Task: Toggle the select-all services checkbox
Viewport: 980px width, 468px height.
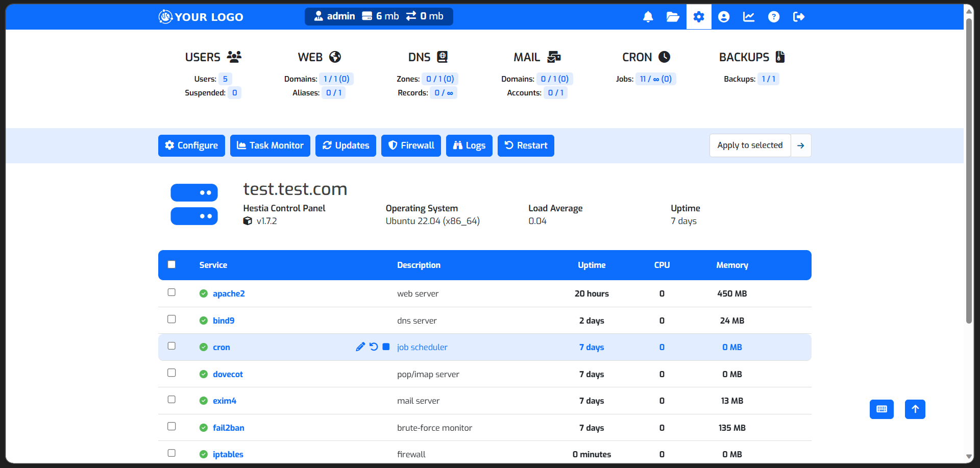Action: tap(171, 264)
